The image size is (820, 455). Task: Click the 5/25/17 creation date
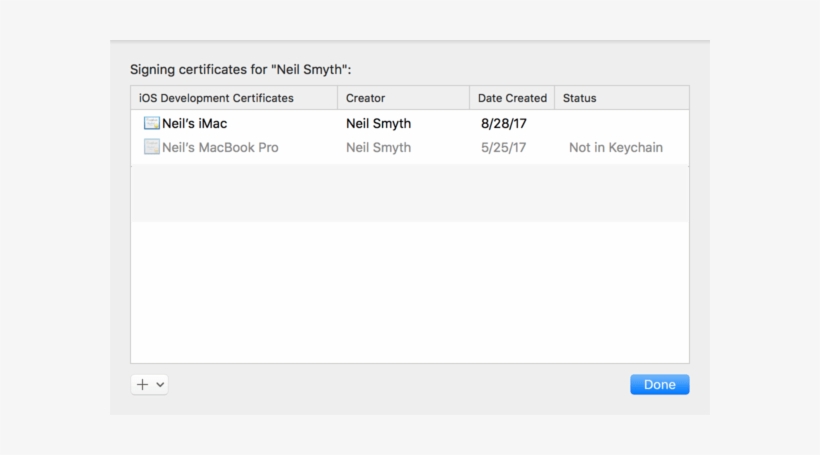click(504, 148)
